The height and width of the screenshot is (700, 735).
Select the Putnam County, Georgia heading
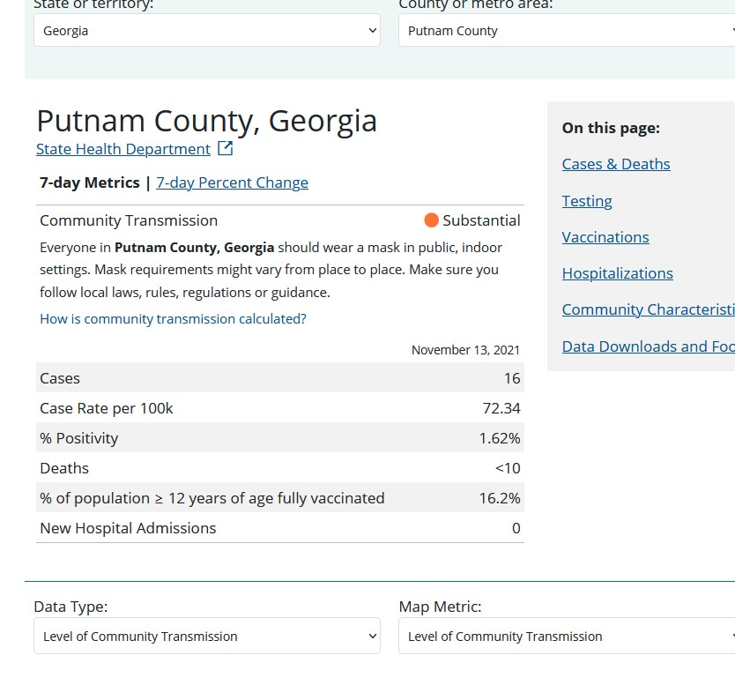207,121
